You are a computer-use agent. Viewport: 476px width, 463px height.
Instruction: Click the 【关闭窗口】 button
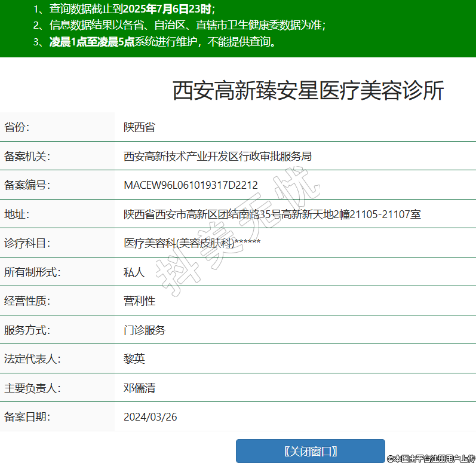(310, 451)
